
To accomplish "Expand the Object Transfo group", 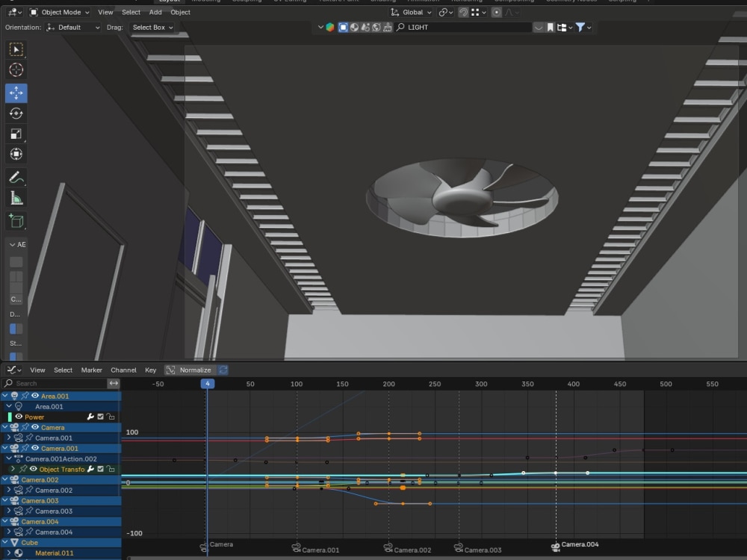I will tap(13, 469).
